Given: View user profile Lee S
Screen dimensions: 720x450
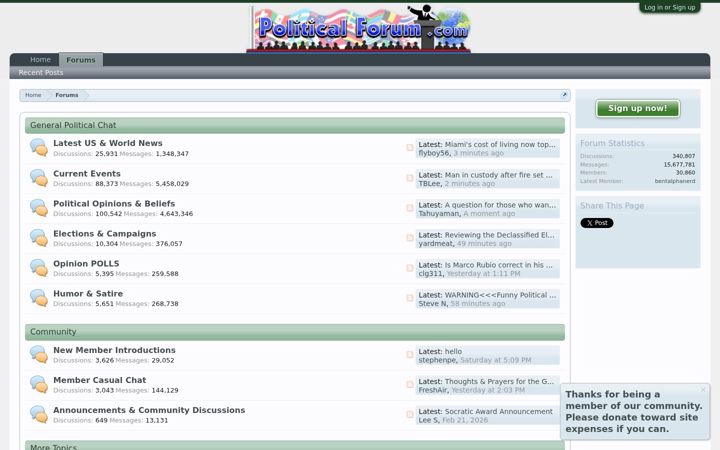Looking at the screenshot, I should tap(429, 420).
